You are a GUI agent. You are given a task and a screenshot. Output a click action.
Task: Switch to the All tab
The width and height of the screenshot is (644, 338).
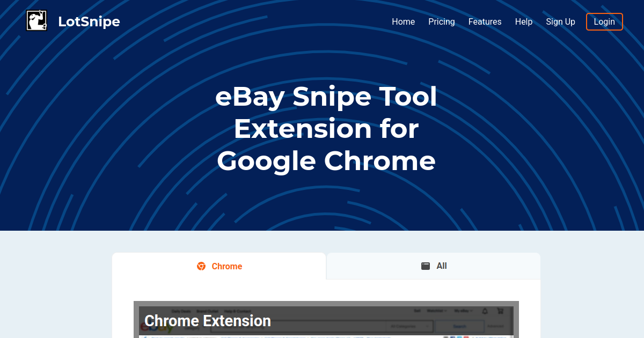pyautogui.click(x=433, y=266)
